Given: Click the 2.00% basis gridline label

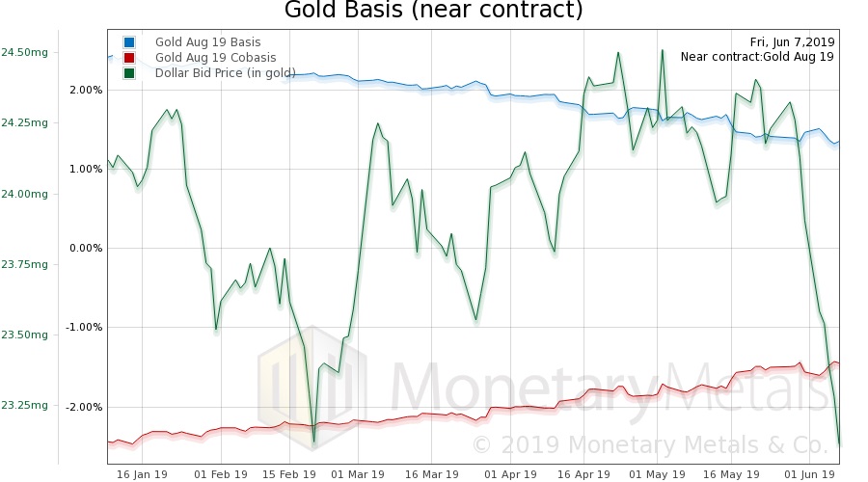Looking at the screenshot, I should pyautogui.click(x=85, y=90).
